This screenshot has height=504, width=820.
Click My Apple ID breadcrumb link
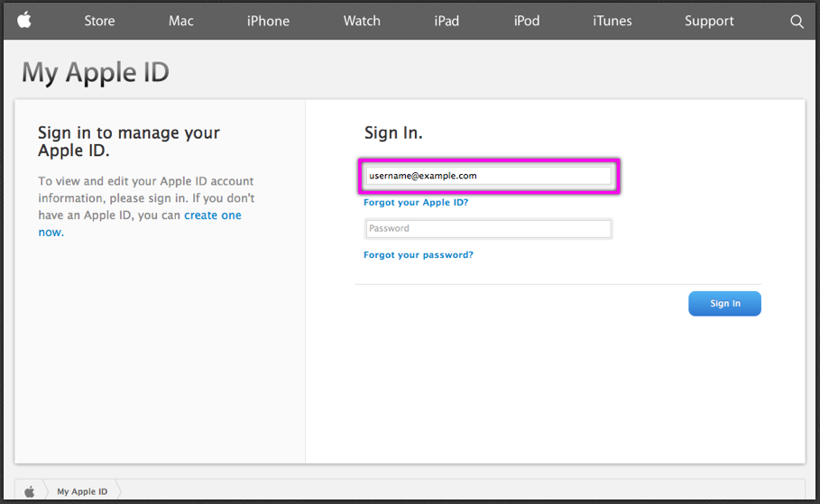click(x=82, y=491)
